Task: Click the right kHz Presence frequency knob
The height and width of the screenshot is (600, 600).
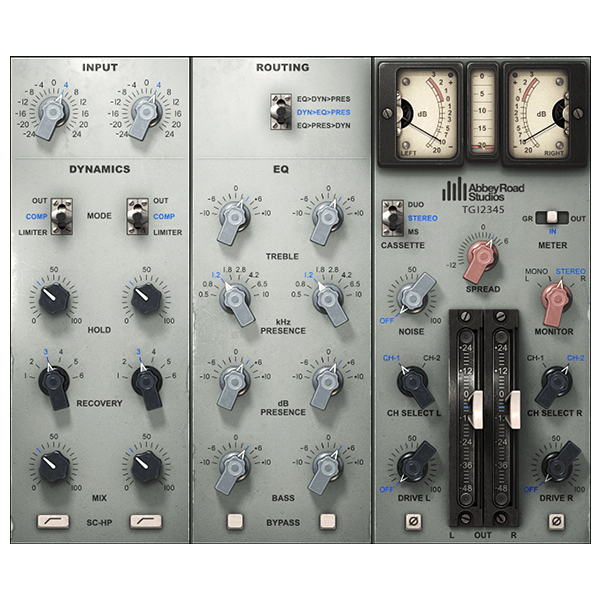Action: 328,302
